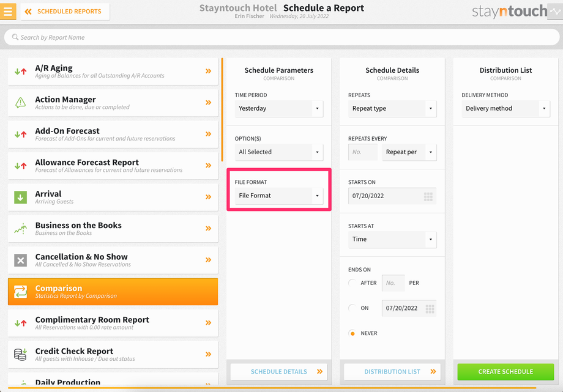Click the Starts On 07/20/2022 date field
This screenshot has height=392, width=563.
click(x=392, y=196)
